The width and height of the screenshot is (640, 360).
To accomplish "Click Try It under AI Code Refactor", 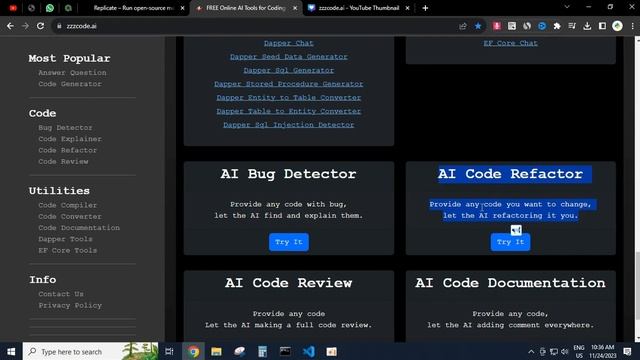I will (510, 242).
